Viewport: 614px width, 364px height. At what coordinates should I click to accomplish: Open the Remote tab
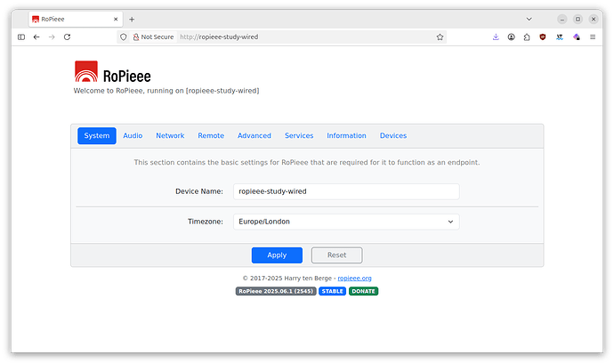tap(211, 135)
